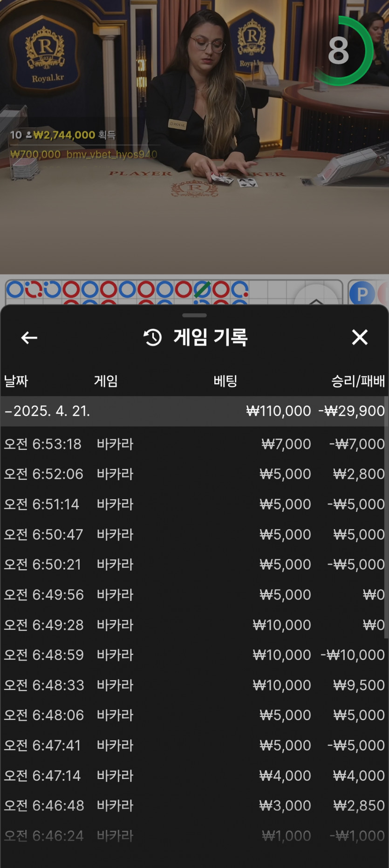Viewport: 389px width, 868px height.
Task: Open the 오전 6:49:28 ₩10,000 bet row
Action: pyautogui.click(x=194, y=625)
